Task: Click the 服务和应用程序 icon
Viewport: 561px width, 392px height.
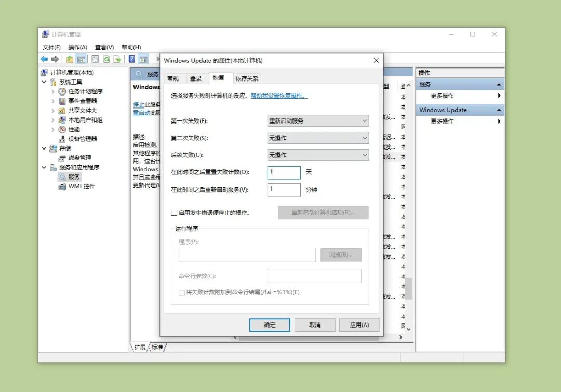Action: pos(54,167)
